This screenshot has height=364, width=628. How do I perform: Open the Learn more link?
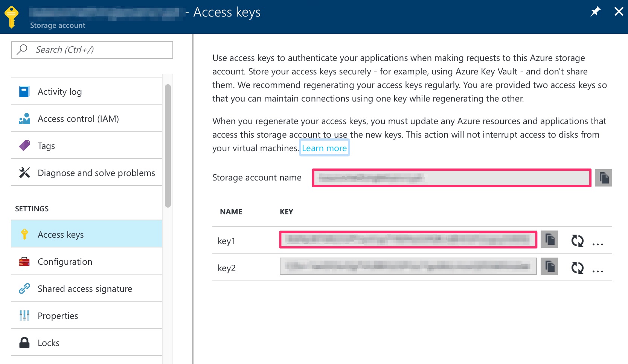324,148
